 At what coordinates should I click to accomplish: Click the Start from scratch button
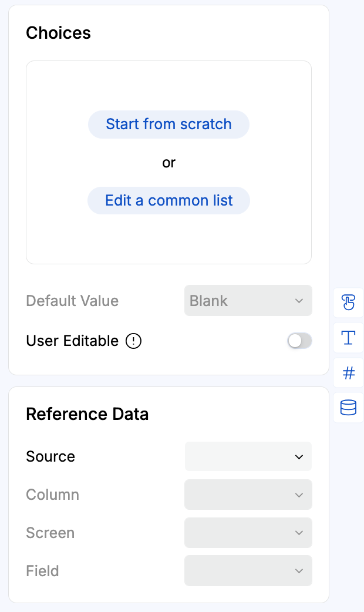[x=168, y=124]
